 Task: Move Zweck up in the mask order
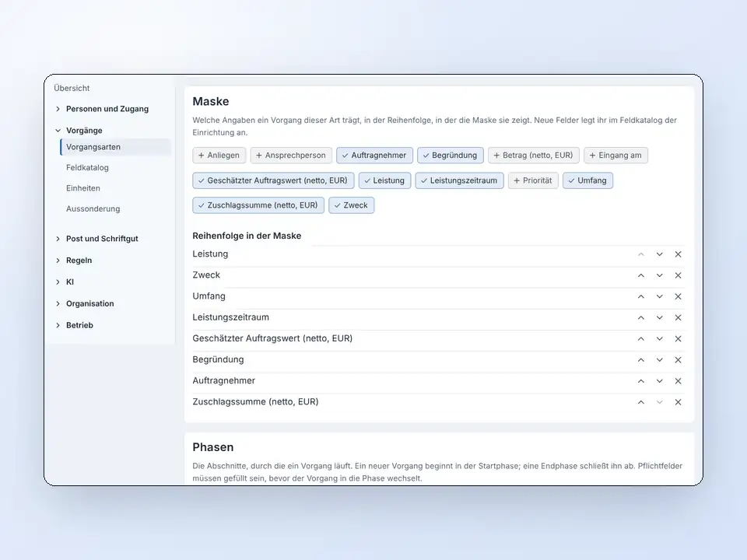[x=640, y=275]
